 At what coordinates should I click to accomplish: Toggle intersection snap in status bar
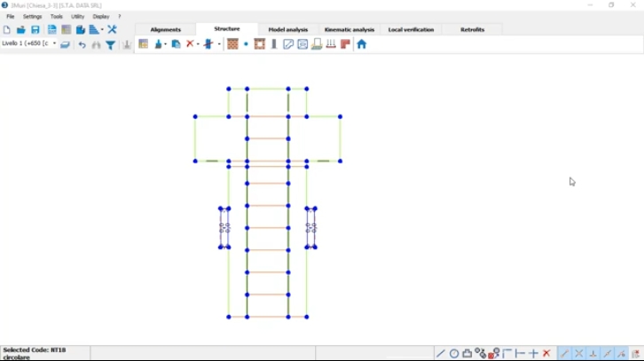pos(579,353)
